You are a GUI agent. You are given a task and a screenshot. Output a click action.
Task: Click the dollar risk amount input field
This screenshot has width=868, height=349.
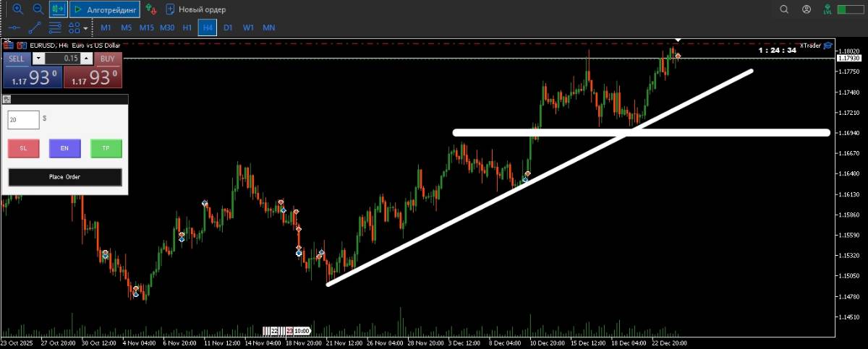coord(23,120)
